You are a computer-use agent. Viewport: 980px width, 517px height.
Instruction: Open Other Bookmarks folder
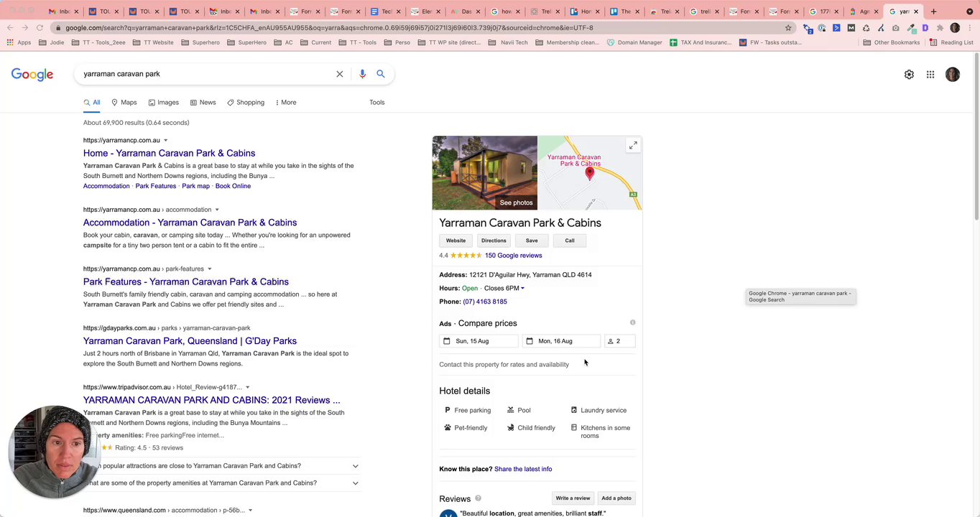[892, 42]
